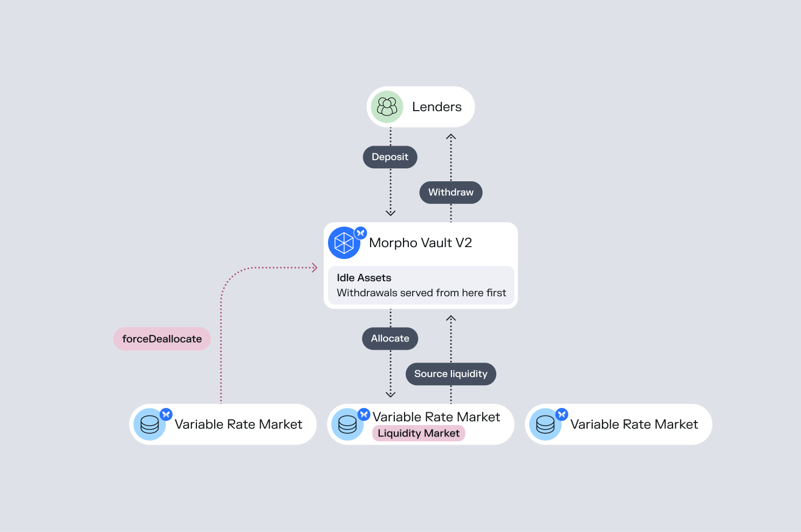Click the database icon of the Liquidity Market card
Viewport: 801px width, 532px height.
[x=347, y=425]
